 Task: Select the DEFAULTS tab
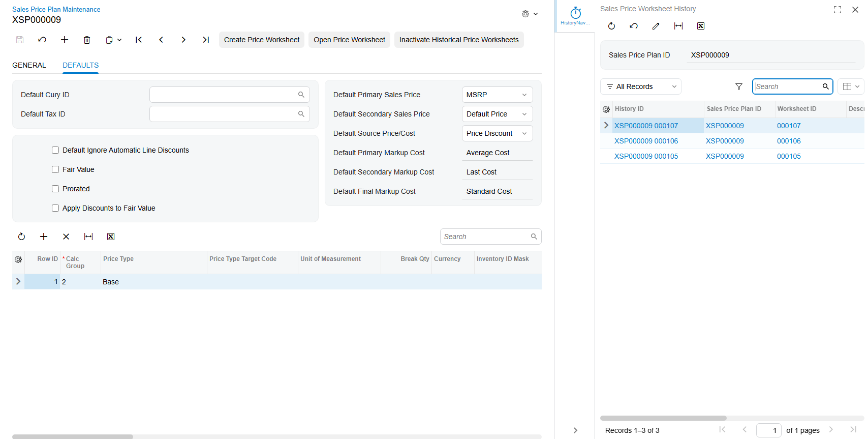point(81,65)
